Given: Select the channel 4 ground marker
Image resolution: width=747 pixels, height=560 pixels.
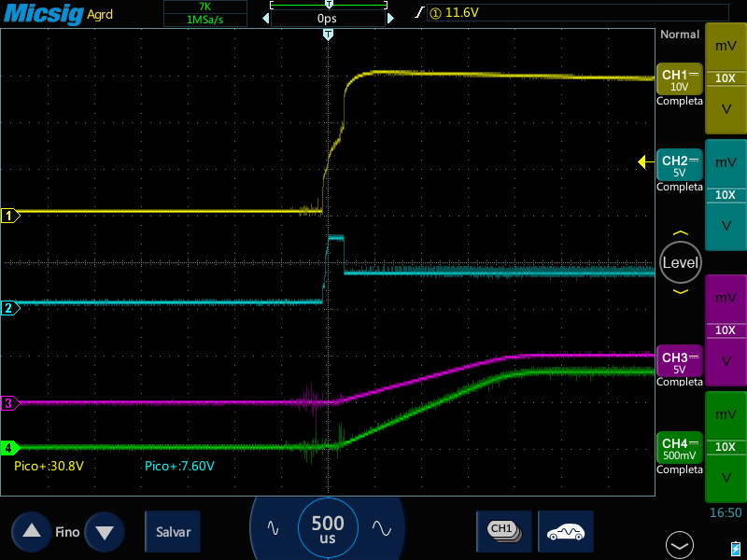Looking at the screenshot, I should pos(10,448).
